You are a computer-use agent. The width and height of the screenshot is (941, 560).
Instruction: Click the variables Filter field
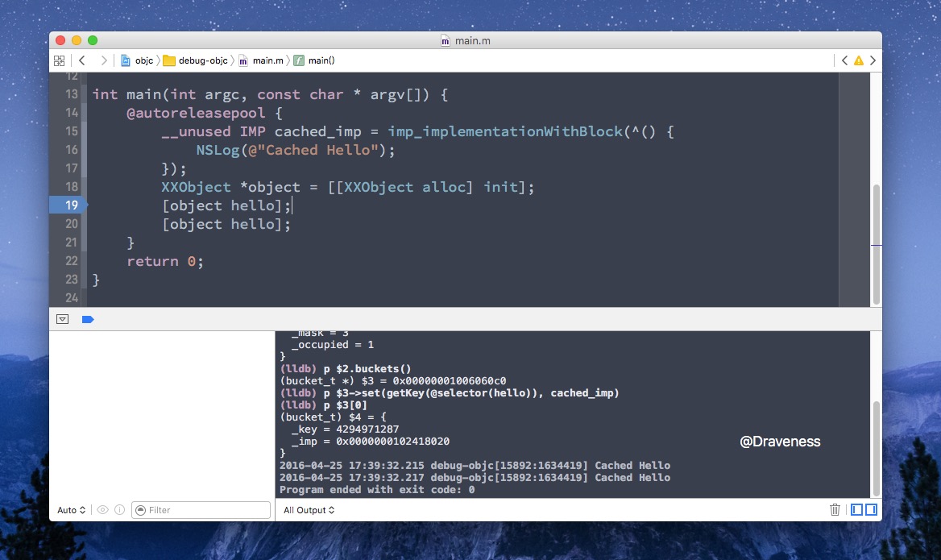tap(201, 510)
